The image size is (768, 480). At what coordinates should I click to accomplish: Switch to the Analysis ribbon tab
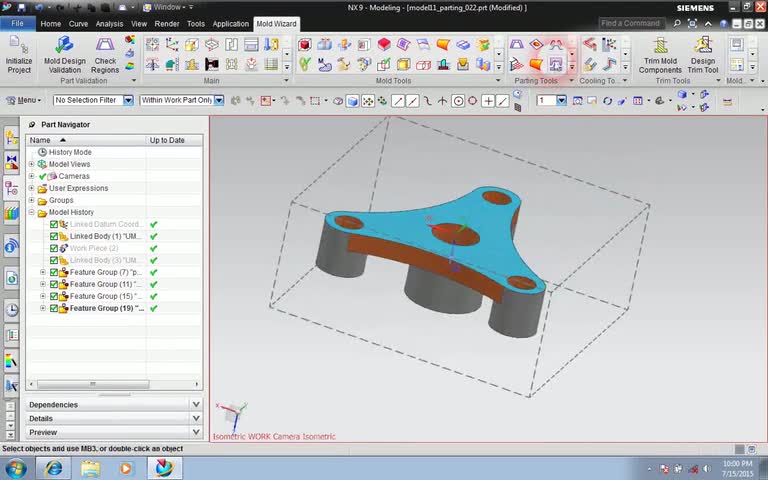109,23
